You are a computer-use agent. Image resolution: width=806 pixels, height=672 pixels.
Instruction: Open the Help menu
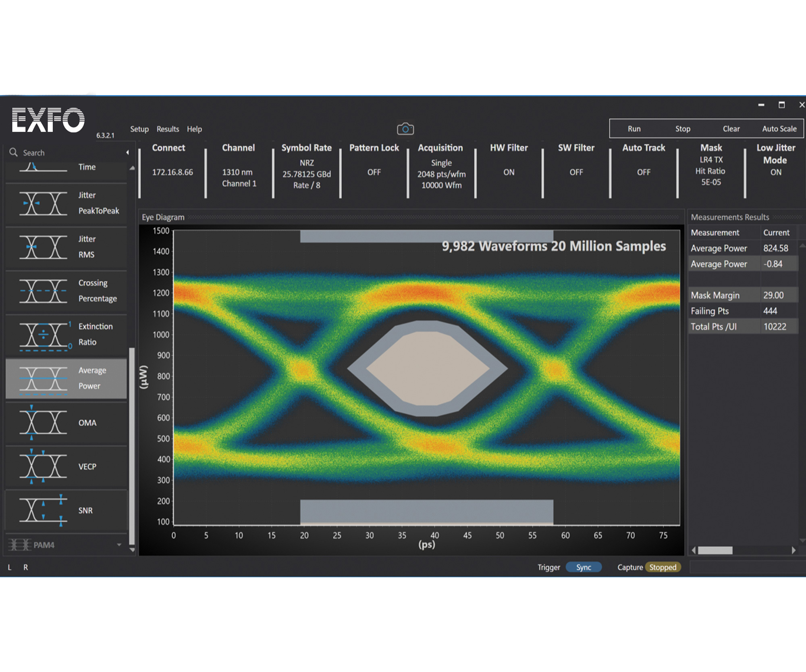194,129
